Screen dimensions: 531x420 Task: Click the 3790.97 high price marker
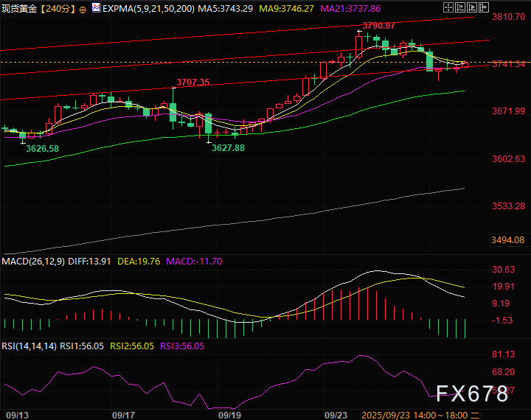[378, 25]
